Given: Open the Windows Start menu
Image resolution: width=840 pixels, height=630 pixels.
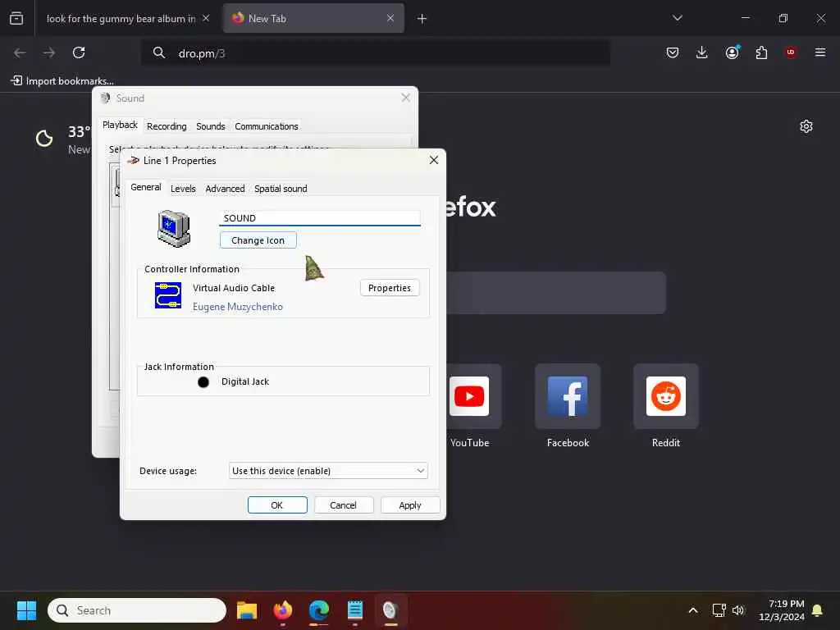Looking at the screenshot, I should click(26, 610).
